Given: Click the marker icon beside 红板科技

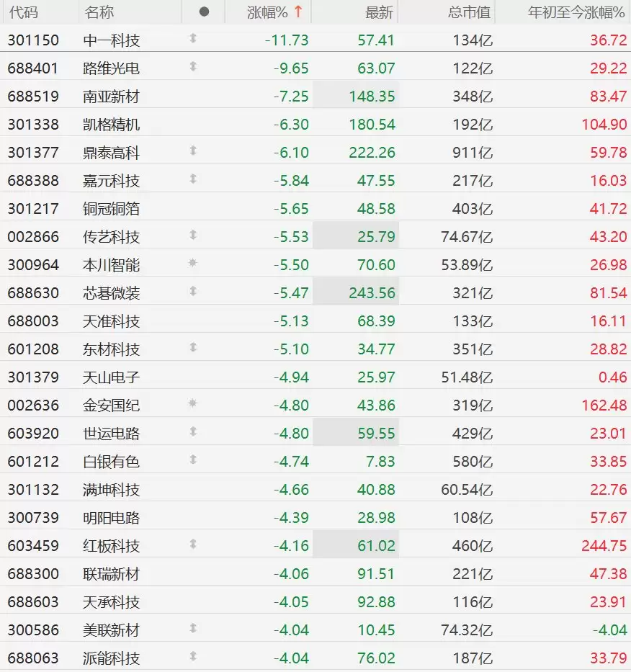Looking at the screenshot, I should click(x=192, y=545).
